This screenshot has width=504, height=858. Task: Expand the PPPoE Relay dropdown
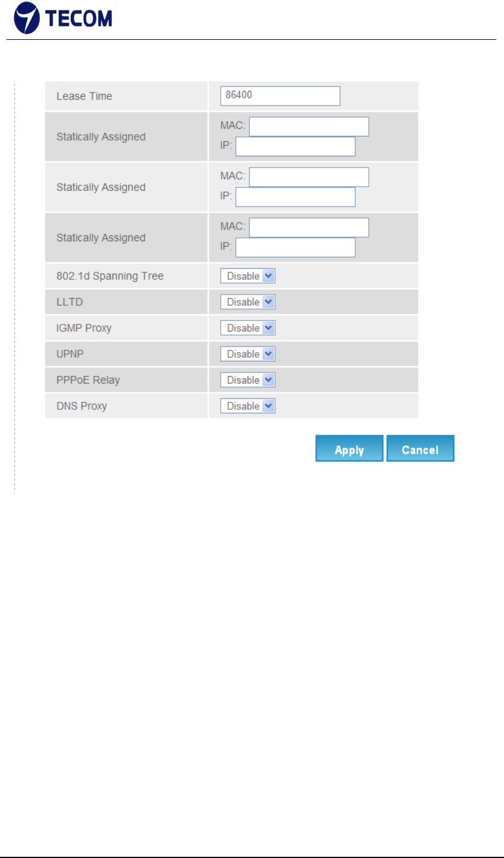click(248, 380)
